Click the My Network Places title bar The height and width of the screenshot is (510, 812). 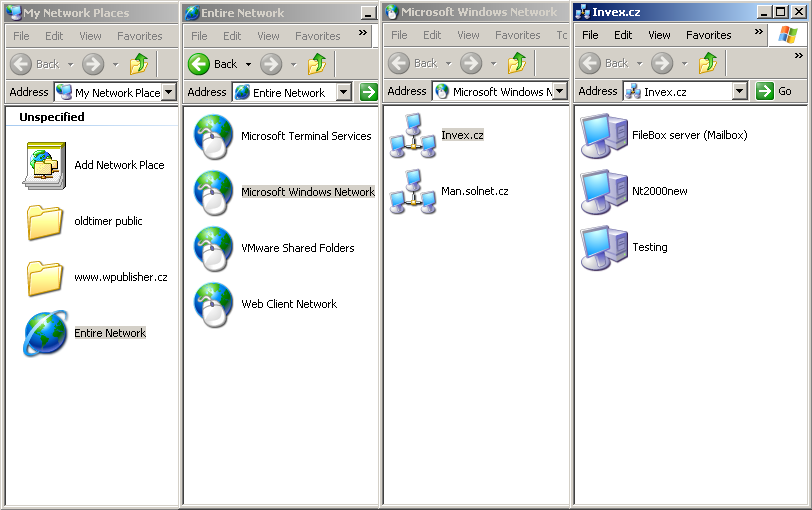point(91,13)
